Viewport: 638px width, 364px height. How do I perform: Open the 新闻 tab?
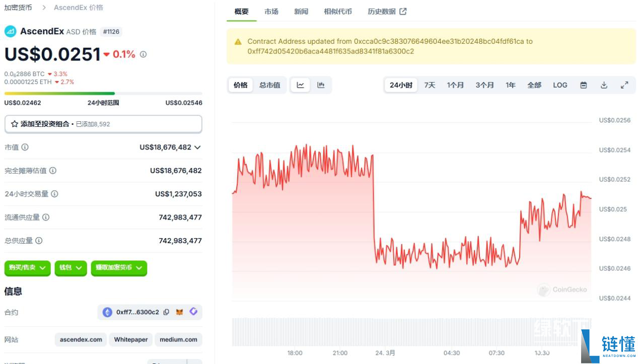pyautogui.click(x=301, y=12)
